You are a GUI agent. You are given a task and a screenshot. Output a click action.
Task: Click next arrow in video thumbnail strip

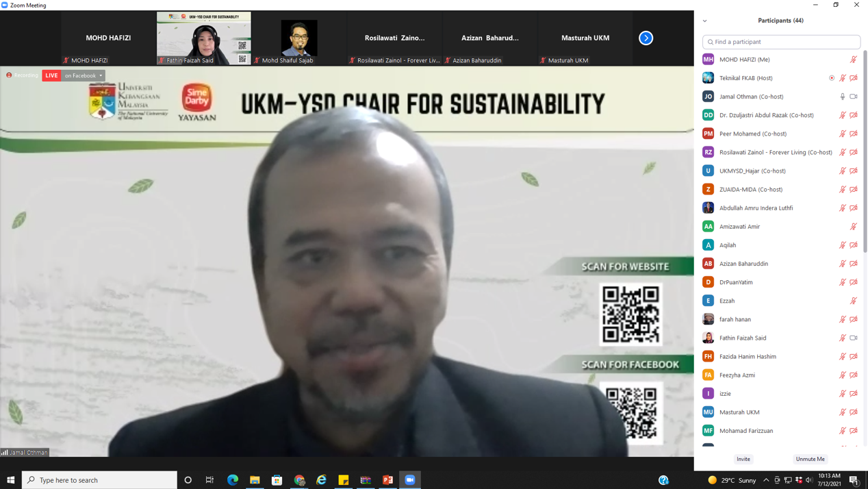(646, 38)
